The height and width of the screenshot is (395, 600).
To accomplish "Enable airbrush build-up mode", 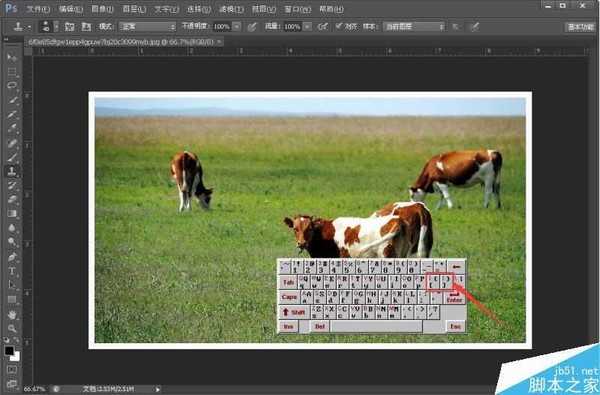I will click(x=323, y=26).
